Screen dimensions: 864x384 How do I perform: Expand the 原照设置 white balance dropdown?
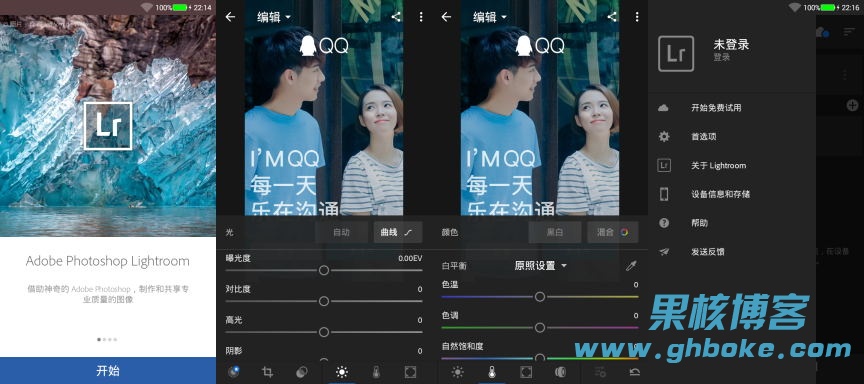tap(541, 266)
